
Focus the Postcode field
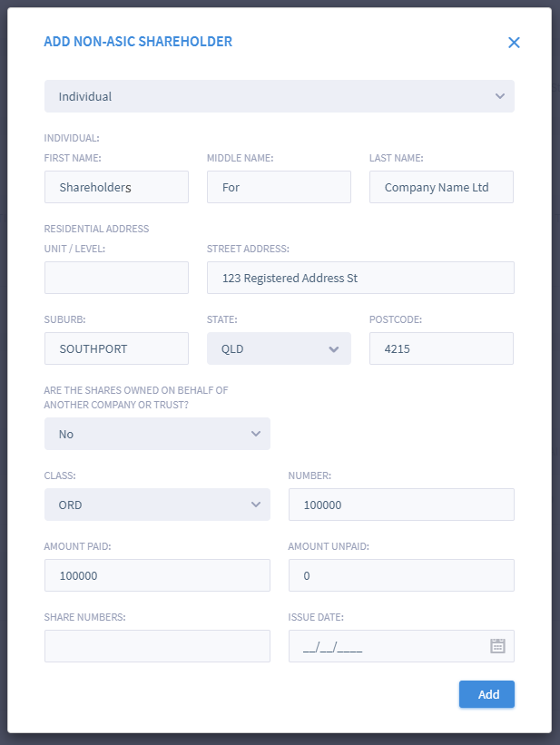pyautogui.click(x=441, y=348)
